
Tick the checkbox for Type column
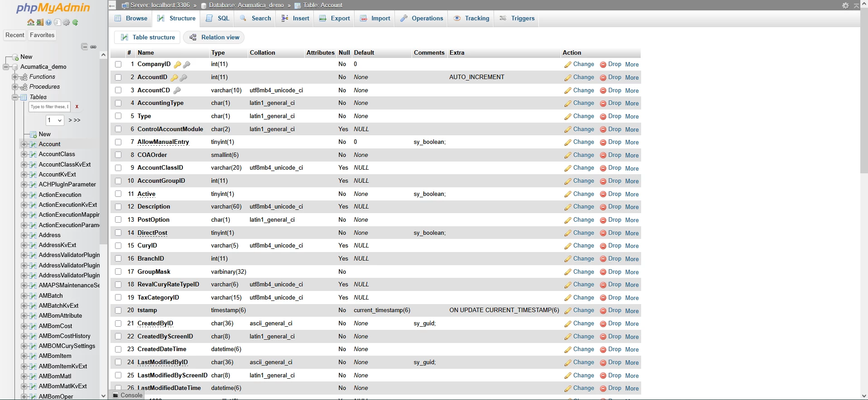[x=118, y=116]
